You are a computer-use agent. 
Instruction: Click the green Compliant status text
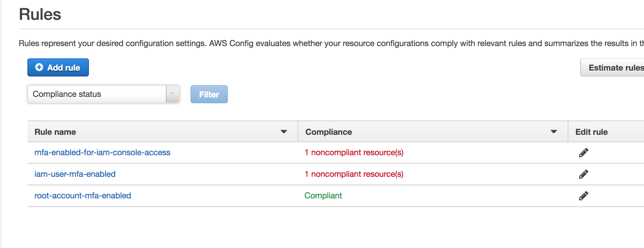tap(323, 196)
